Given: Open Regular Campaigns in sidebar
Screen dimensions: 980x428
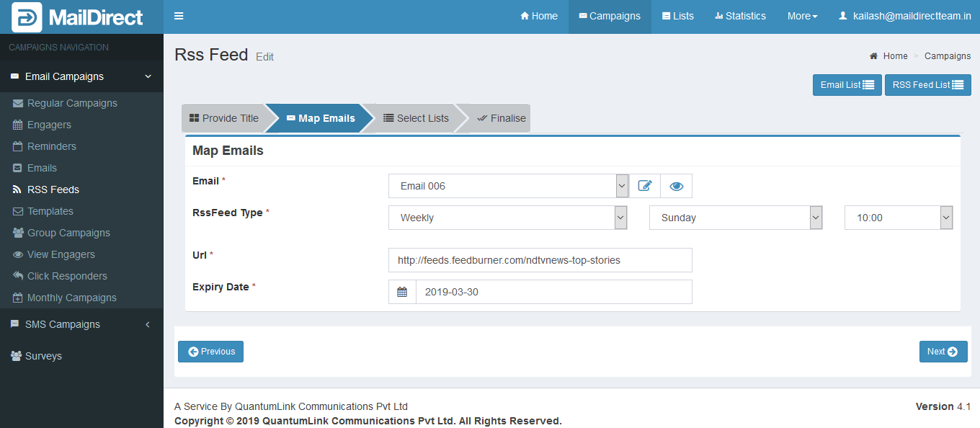Looking at the screenshot, I should click(72, 103).
